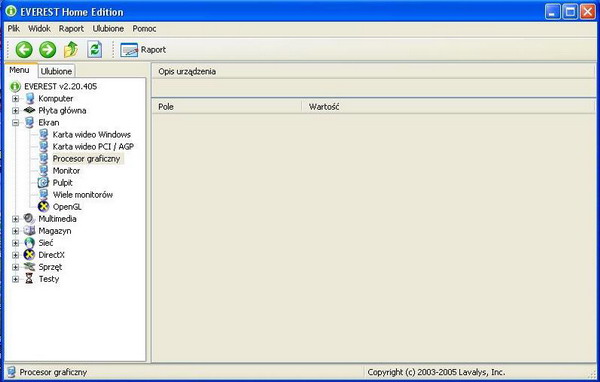Screen dimensions: 600x382
Task: Expand the DirectX node
Action: 15,255
